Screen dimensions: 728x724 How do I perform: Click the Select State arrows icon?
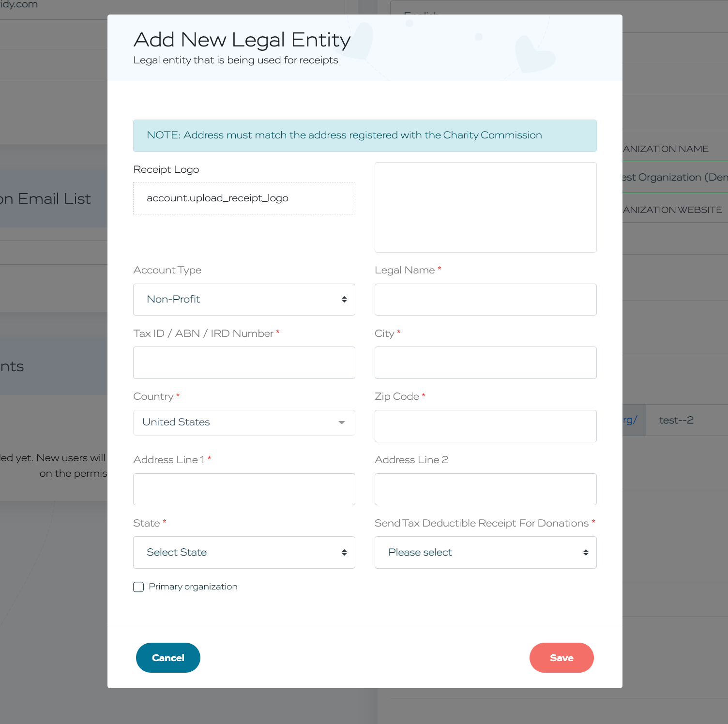344,553
